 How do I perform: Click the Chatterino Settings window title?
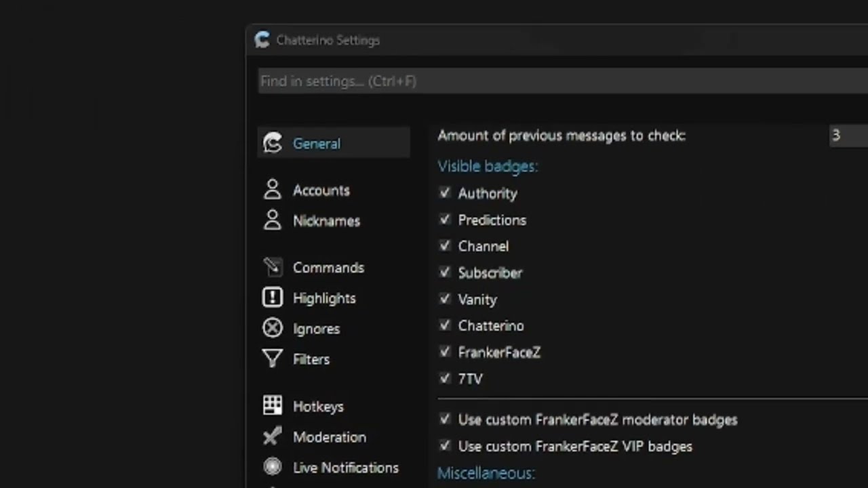(328, 40)
